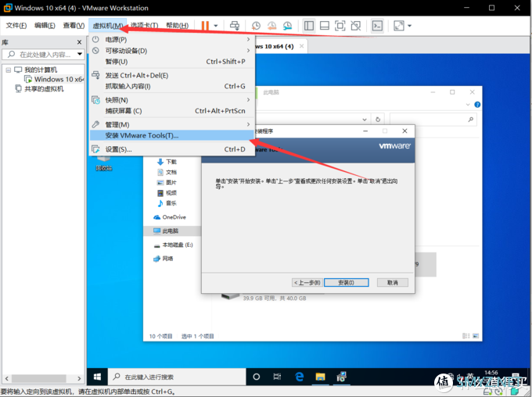Toggle the thumbnail bar view icon

(x=325, y=26)
